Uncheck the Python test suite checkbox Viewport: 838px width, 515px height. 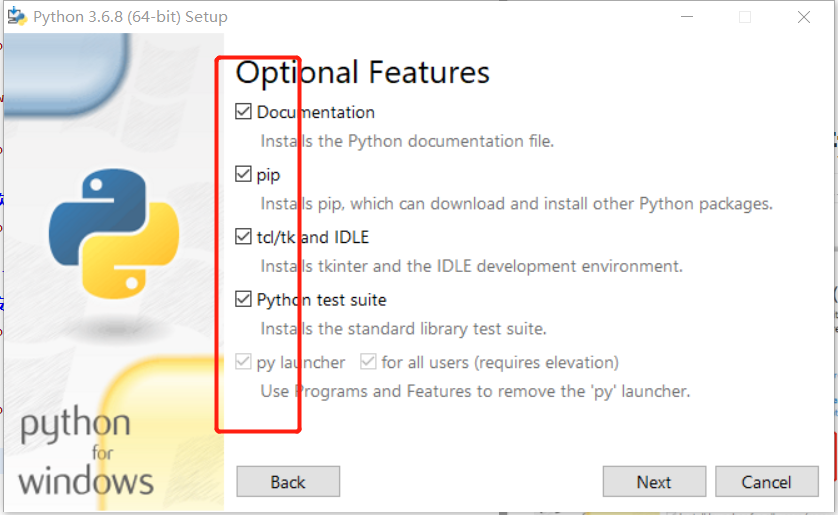243,299
